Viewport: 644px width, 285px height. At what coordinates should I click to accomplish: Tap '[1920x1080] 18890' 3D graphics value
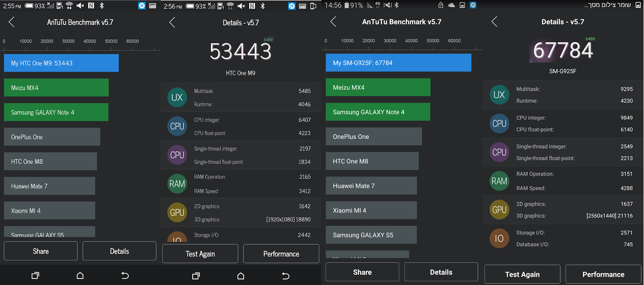point(288,219)
